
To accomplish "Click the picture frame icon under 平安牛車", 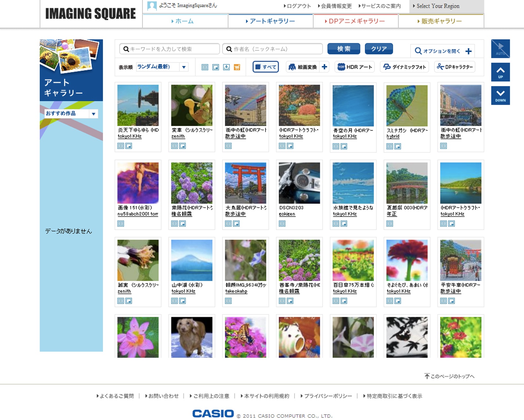I will 452,301.
